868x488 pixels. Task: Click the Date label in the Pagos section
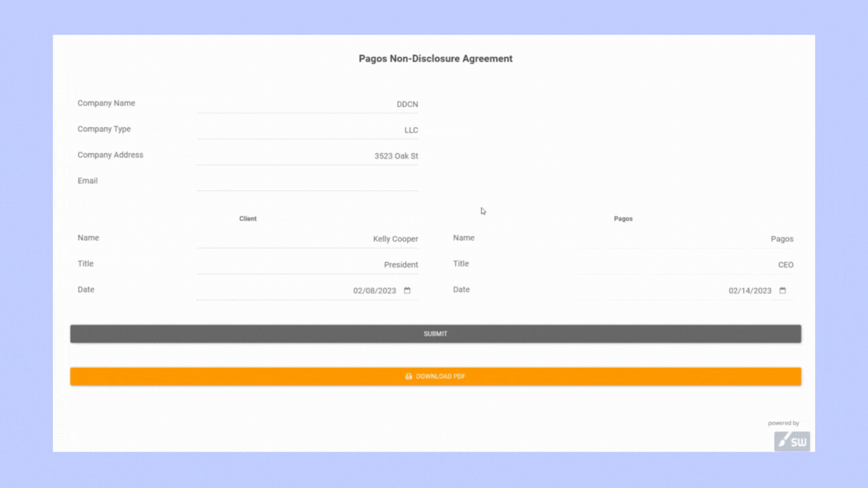[461, 290]
